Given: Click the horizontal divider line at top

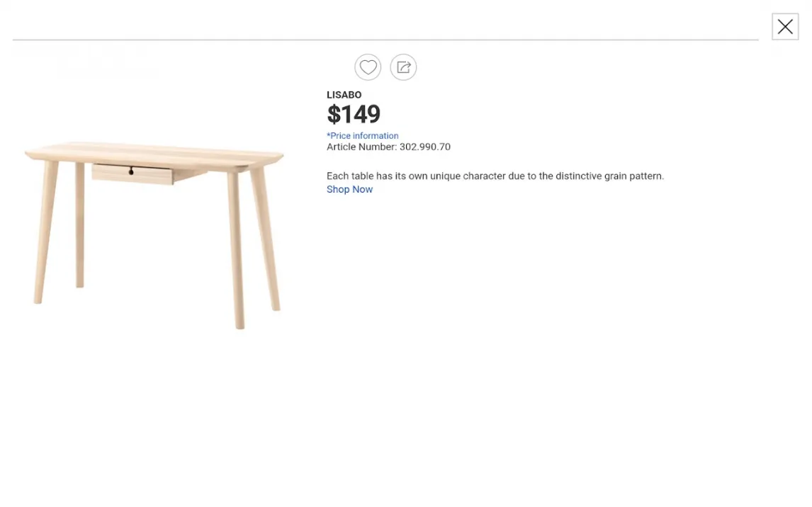Looking at the screenshot, I should pyautogui.click(x=385, y=40).
